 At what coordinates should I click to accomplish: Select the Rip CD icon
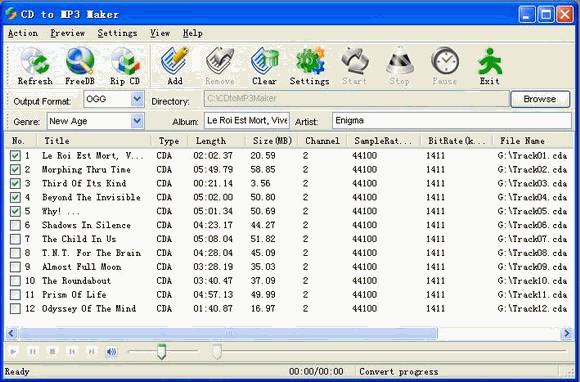tap(125, 61)
